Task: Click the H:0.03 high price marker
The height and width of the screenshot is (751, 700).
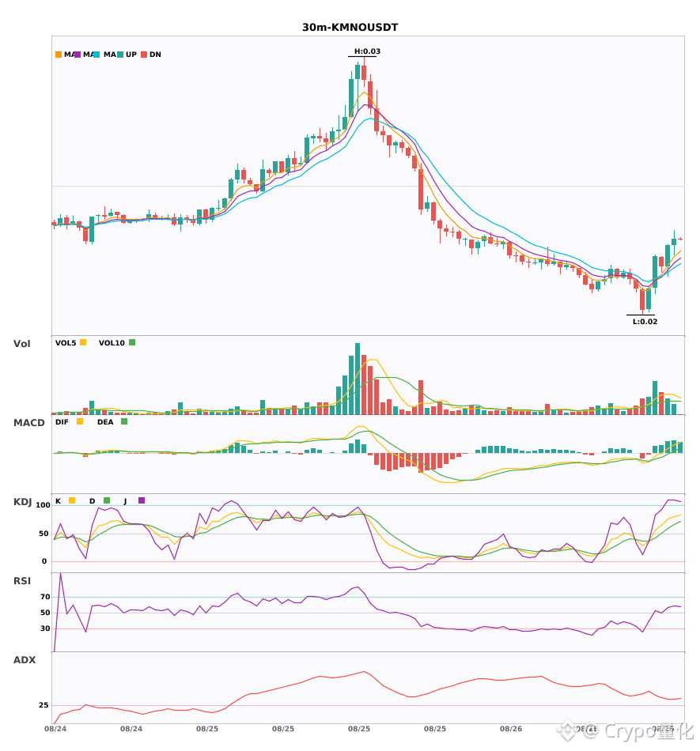Action: pyautogui.click(x=367, y=51)
